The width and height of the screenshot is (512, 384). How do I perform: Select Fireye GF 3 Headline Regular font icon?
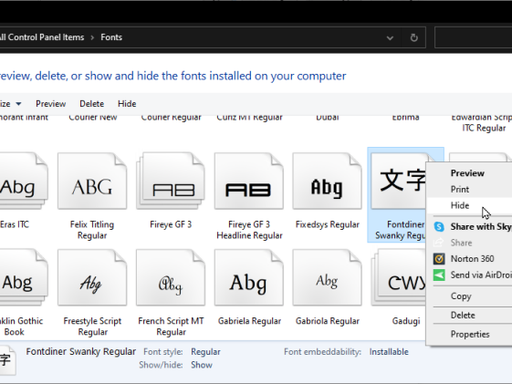pyautogui.click(x=249, y=181)
